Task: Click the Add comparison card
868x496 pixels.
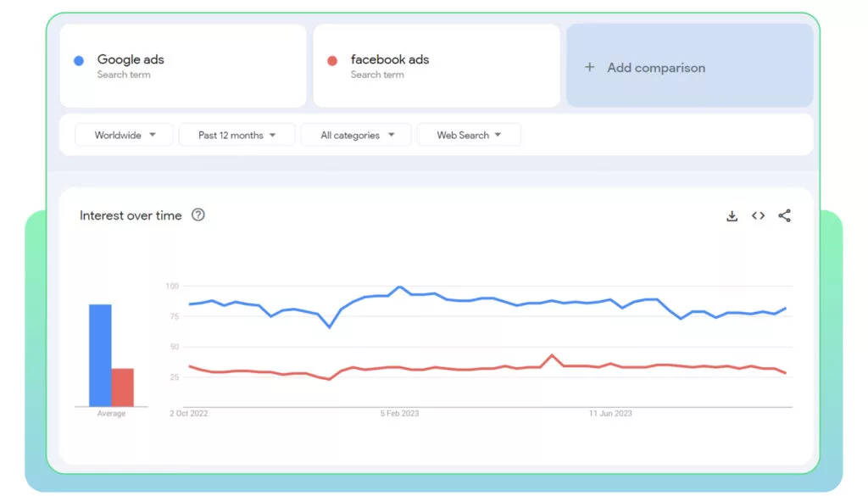Action: [x=690, y=65]
